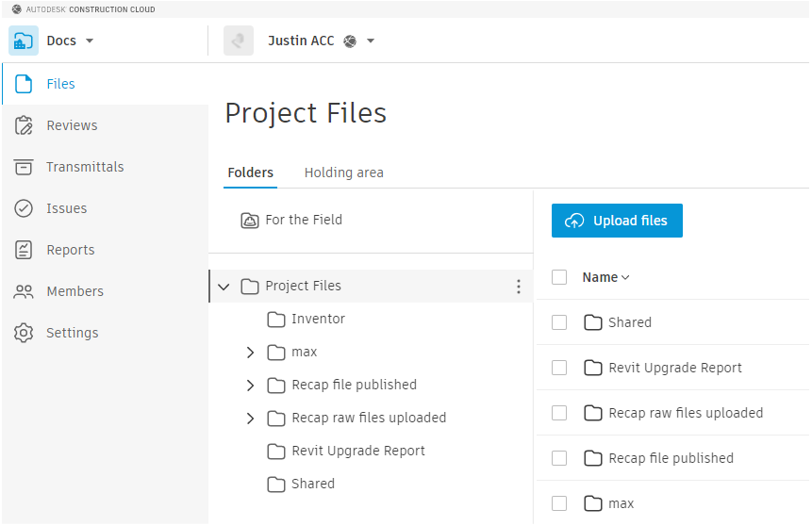
Task: Collapse the Project Files tree folder
Action: pos(224,287)
